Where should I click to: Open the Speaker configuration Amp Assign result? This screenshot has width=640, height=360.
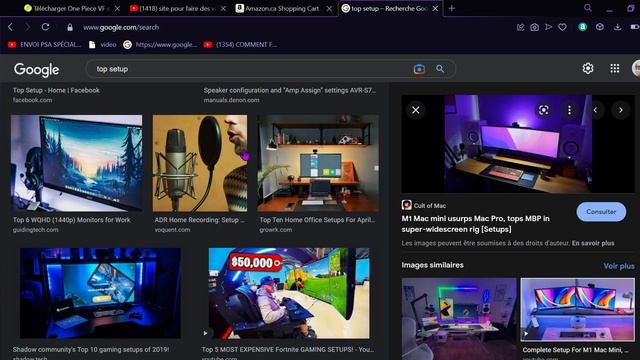(x=290, y=90)
